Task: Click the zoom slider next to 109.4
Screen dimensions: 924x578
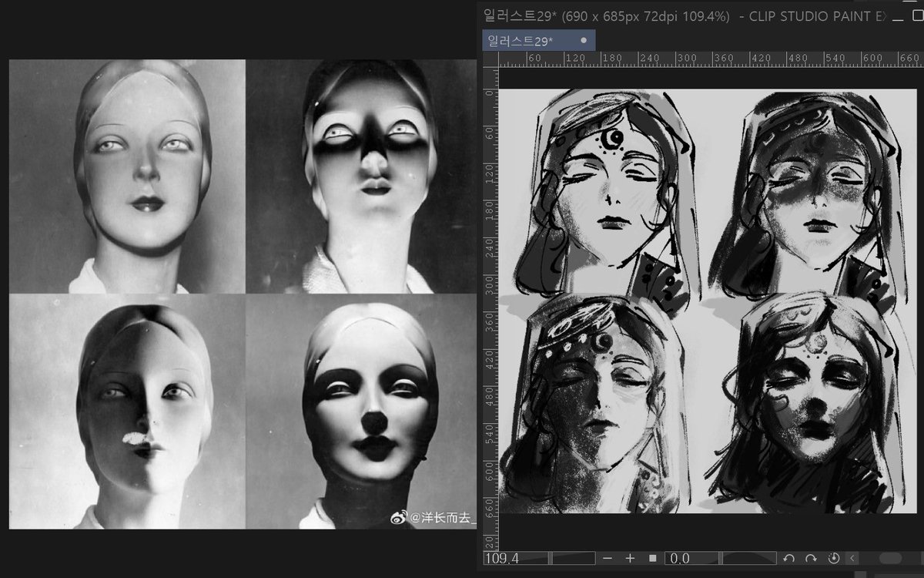Action: coord(574,558)
